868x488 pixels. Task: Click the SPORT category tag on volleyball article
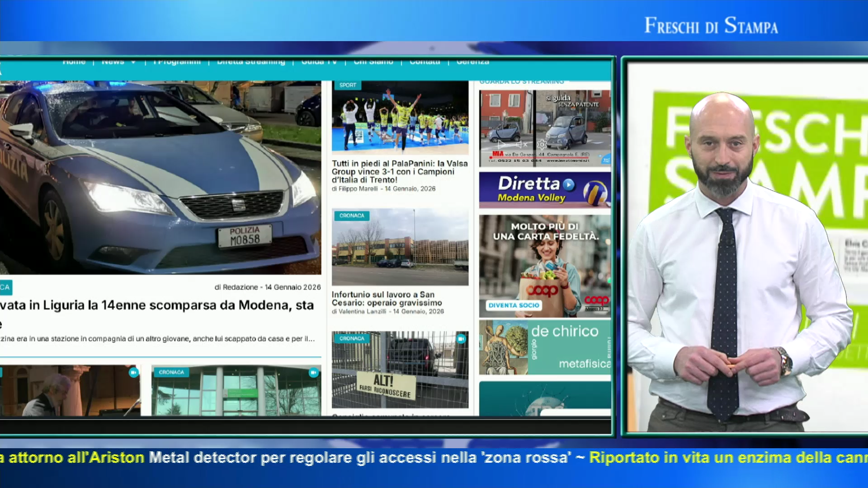[347, 85]
